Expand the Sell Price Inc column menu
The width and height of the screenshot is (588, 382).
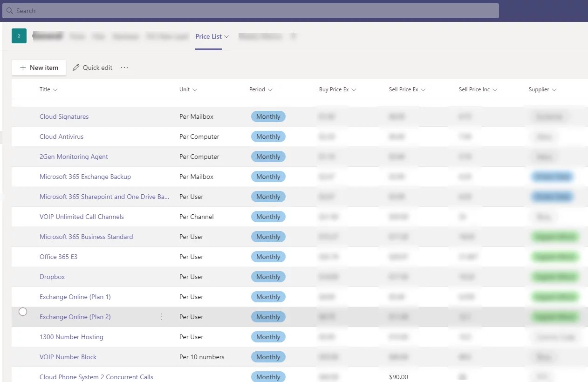(x=495, y=89)
